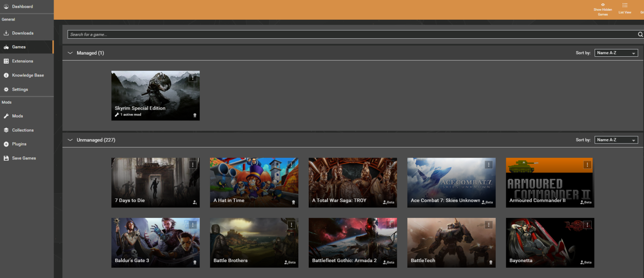Open Sort by dropdown for Unmanaged

coord(616,140)
